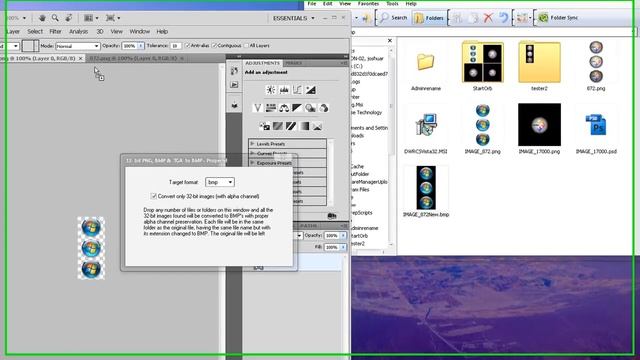The image size is (640, 360).
Task: Add a Selective Color adjustment
Action: click(x=318, y=126)
